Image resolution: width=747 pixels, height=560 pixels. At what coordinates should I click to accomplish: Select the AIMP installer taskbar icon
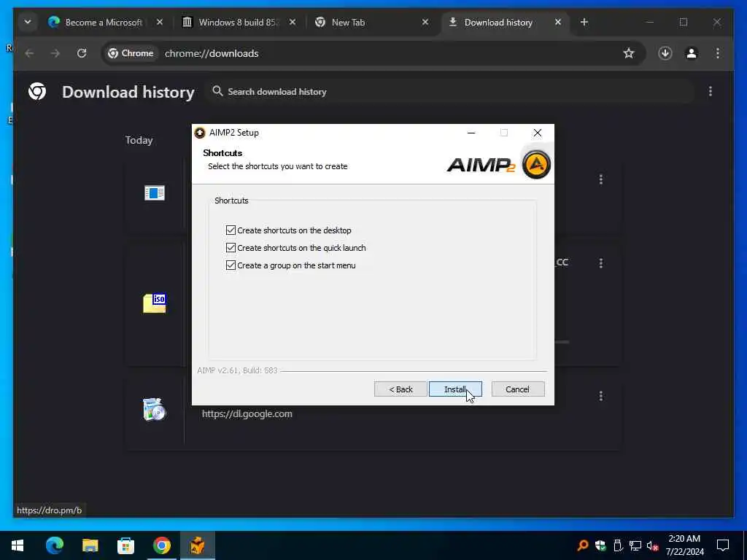coord(197,545)
